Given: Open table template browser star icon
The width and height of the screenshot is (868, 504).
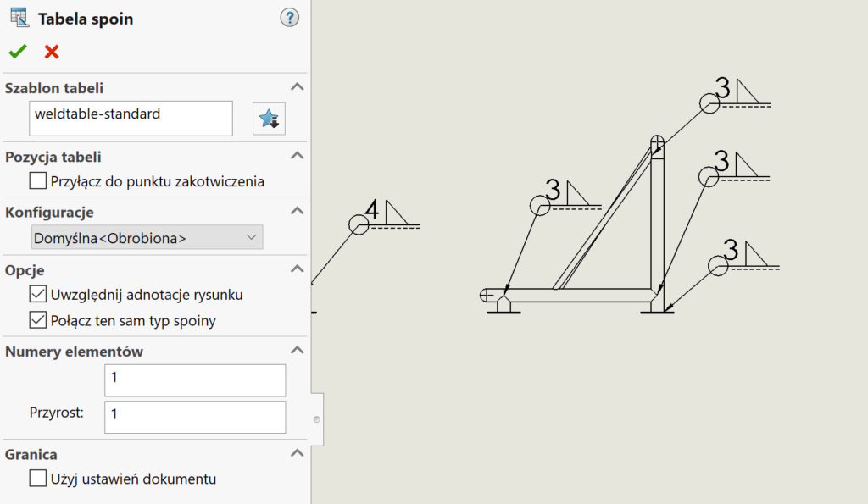Looking at the screenshot, I should pos(269,119).
